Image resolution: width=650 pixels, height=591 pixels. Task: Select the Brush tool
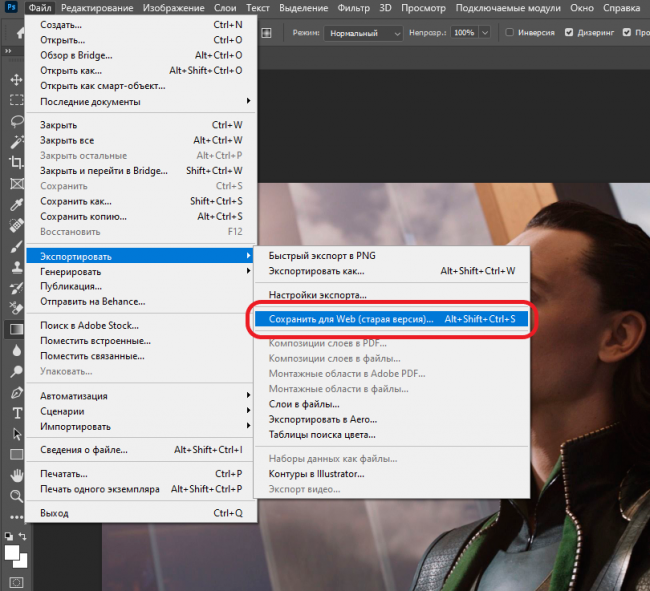point(16,246)
